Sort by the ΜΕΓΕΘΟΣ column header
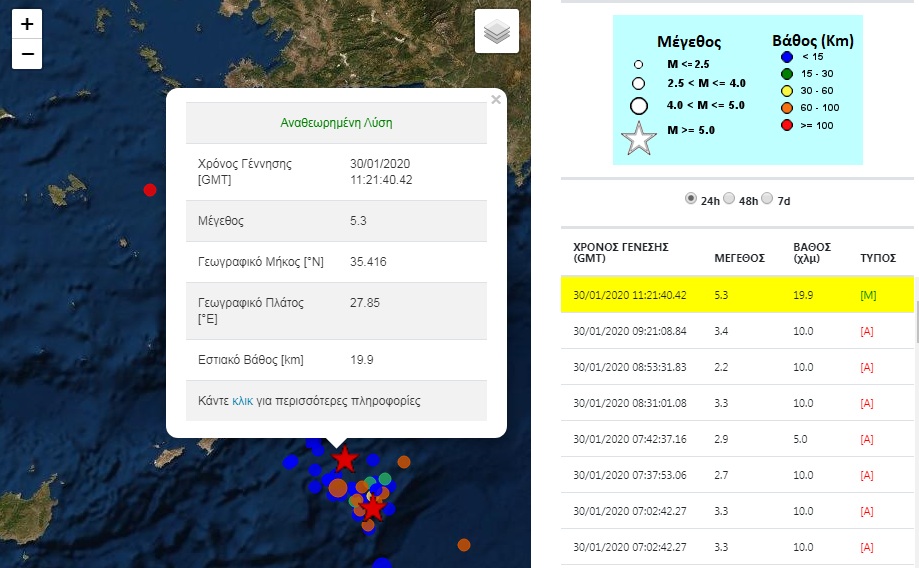 [739, 258]
